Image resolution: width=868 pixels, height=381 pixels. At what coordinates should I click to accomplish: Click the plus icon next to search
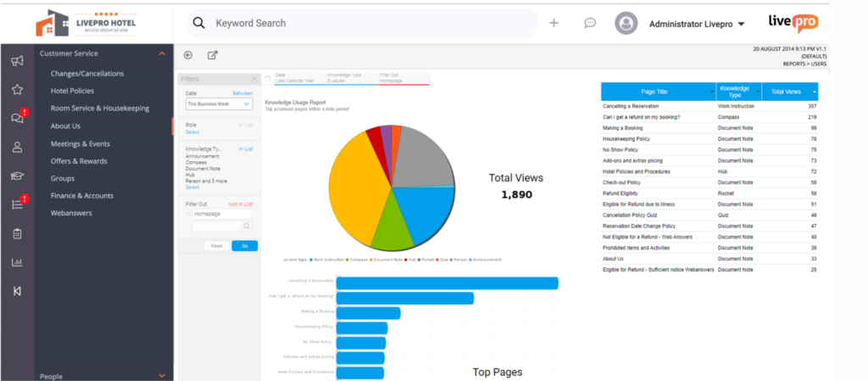554,23
